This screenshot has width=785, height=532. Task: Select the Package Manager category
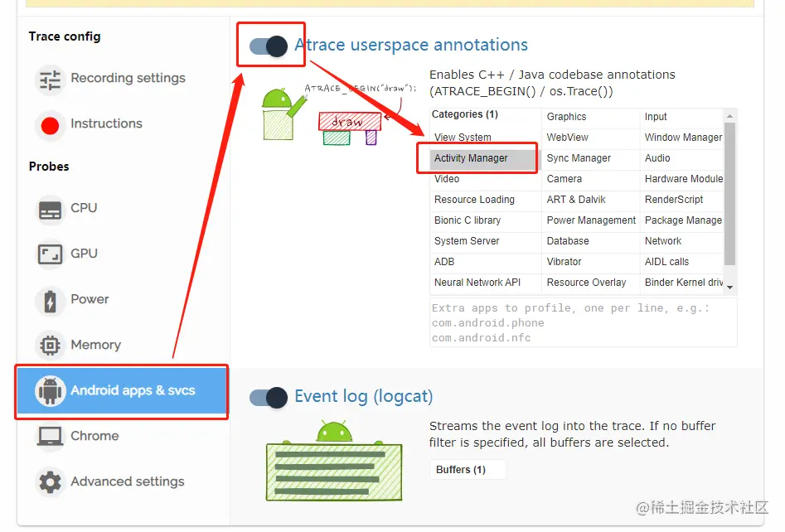click(681, 220)
